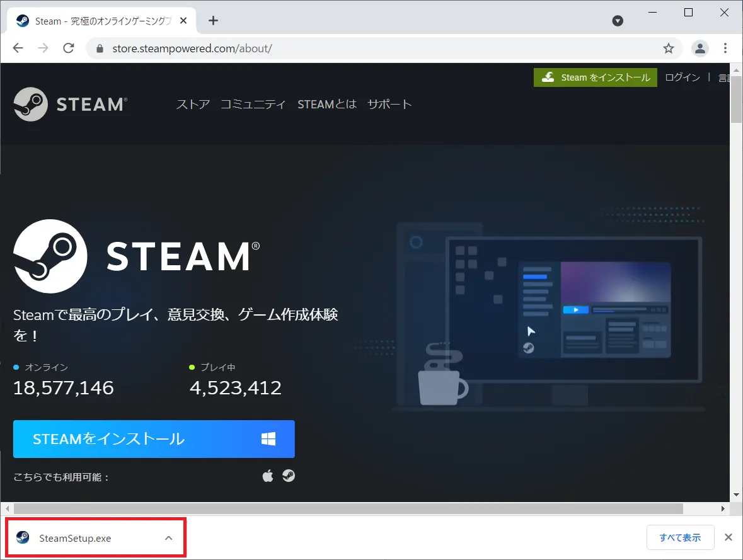
Task: Click the playing count 4,523,412
Action: click(x=236, y=388)
